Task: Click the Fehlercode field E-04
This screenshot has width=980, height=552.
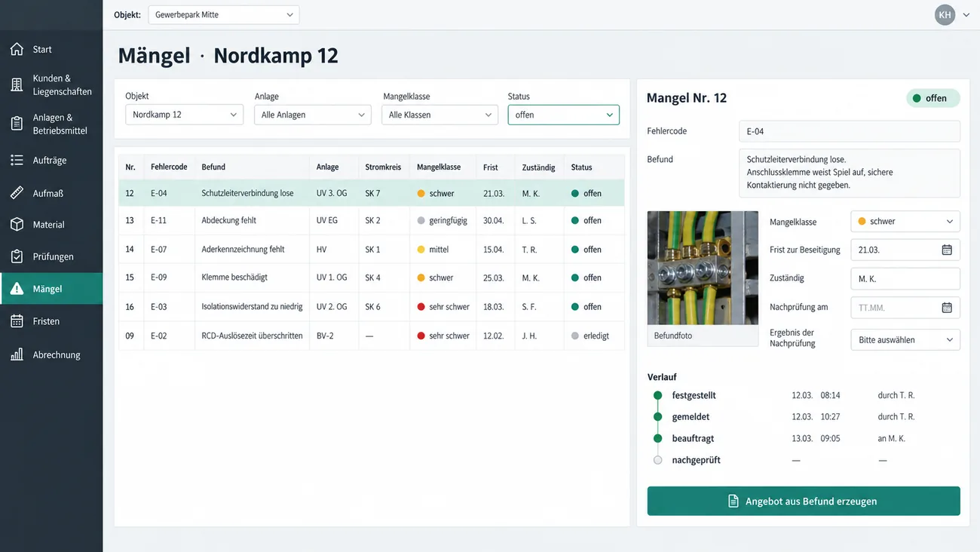Action: tap(850, 131)
